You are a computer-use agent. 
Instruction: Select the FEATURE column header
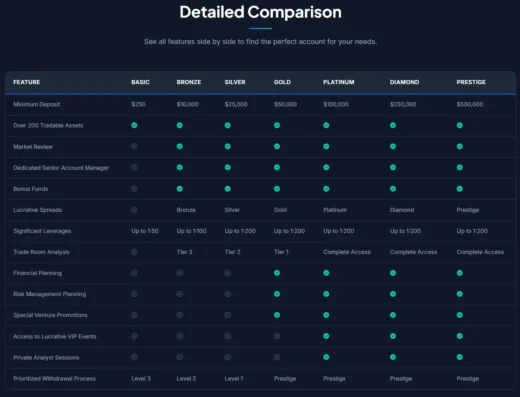coord(27,82)
